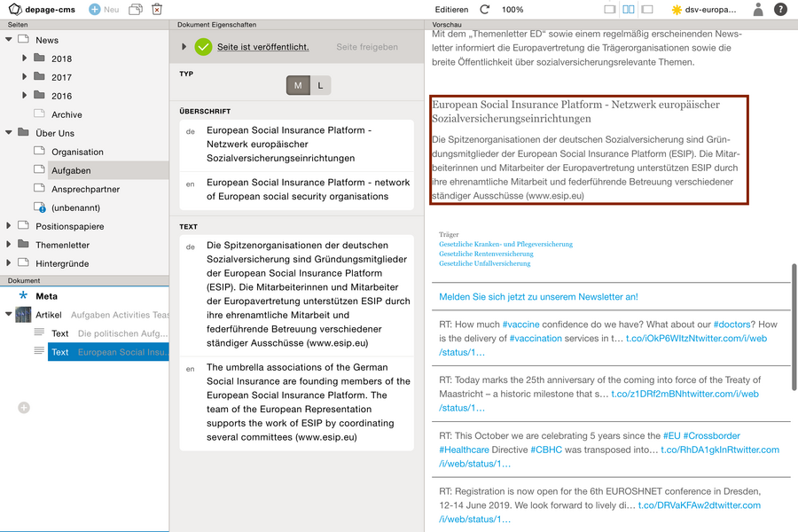Select type M toggle

pyautogui.click(x=298, y=85)
